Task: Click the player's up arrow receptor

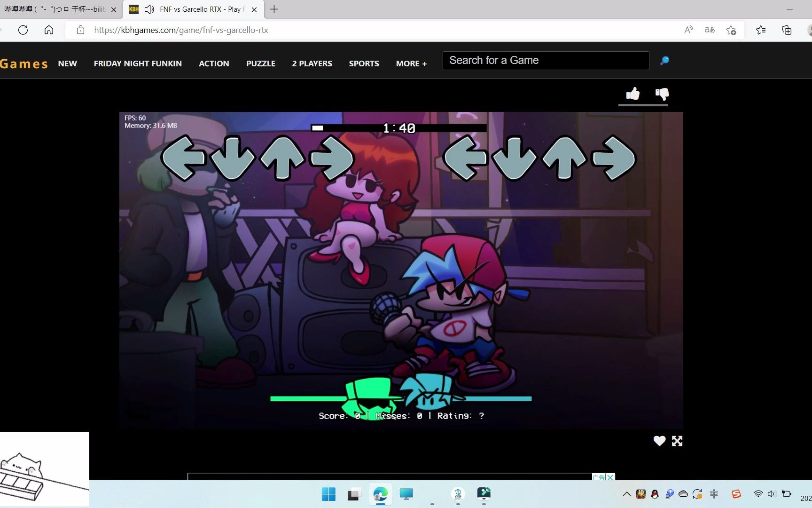Action: pos(564,158)
